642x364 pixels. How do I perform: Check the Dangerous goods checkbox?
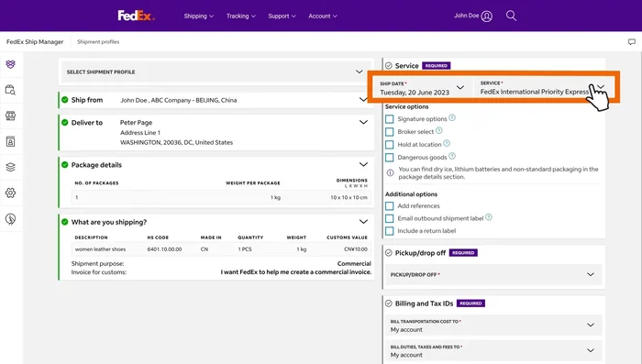(x=390, y=157)
